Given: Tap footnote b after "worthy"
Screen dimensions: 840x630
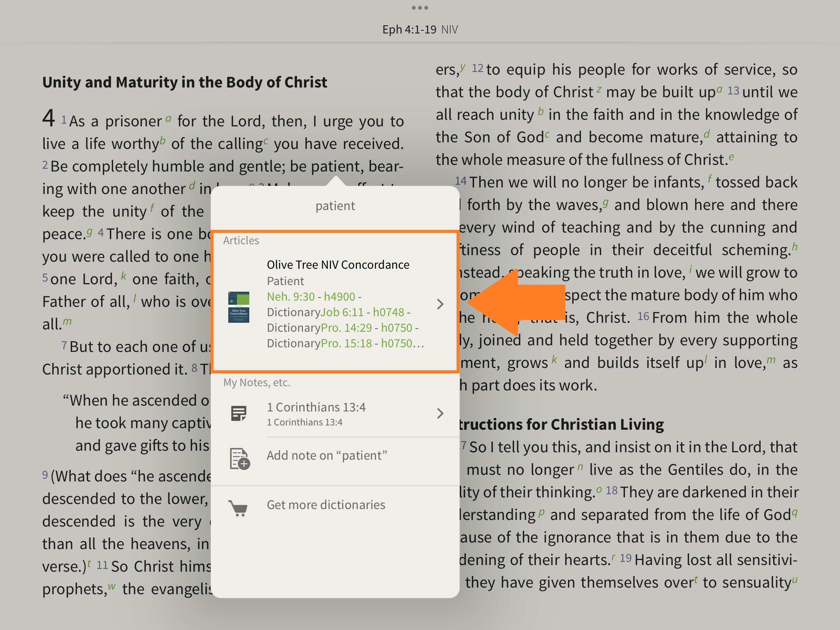Looking at the screenshot, I should click(x=163, y=140).
